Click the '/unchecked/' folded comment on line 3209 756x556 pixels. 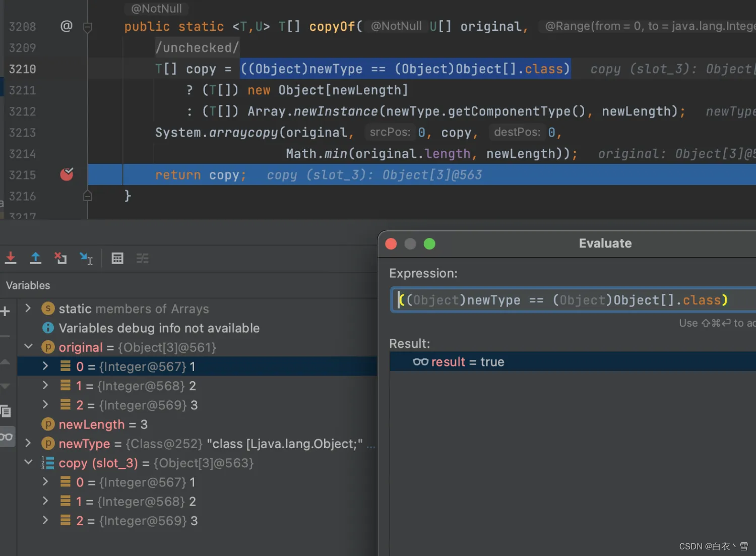click(197, 47)
